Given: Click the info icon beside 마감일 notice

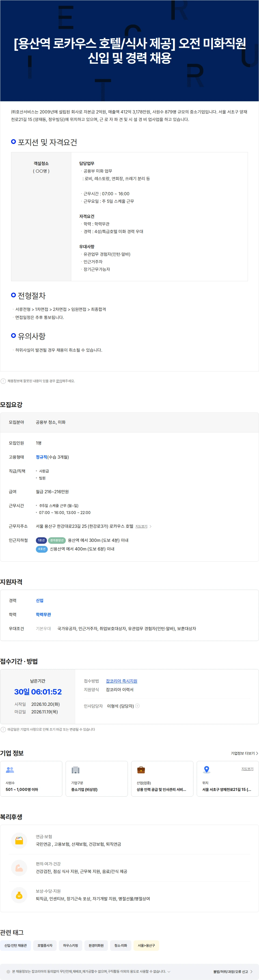Looking at the screenshot, I should click(3, 729).
